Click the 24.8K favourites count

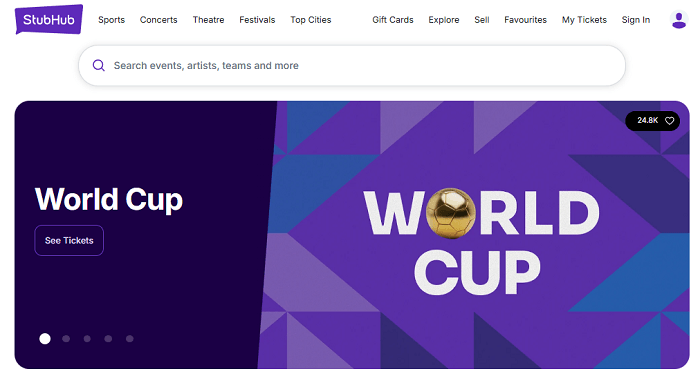pos(648,120)
